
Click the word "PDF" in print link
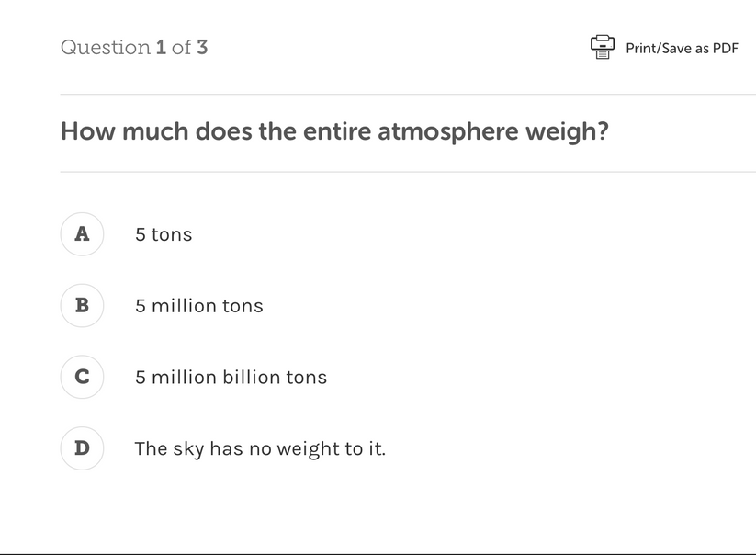tap(724, 48)
